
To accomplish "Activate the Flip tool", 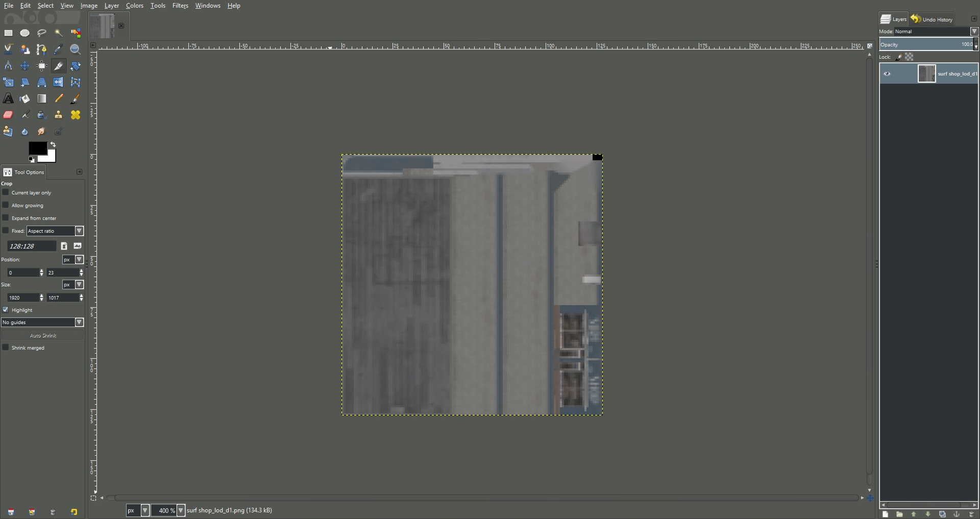I will [x=59, y=82].
